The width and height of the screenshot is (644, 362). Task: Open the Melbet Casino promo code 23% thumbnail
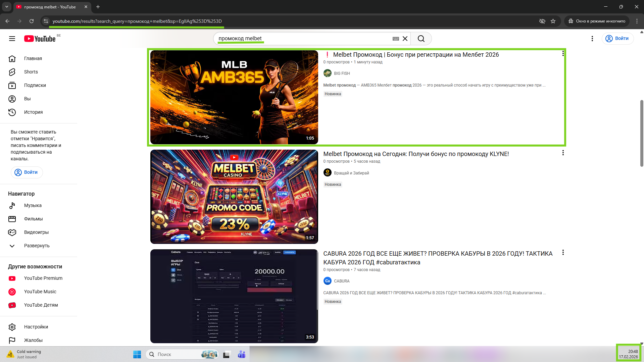(x=234, y=197)
